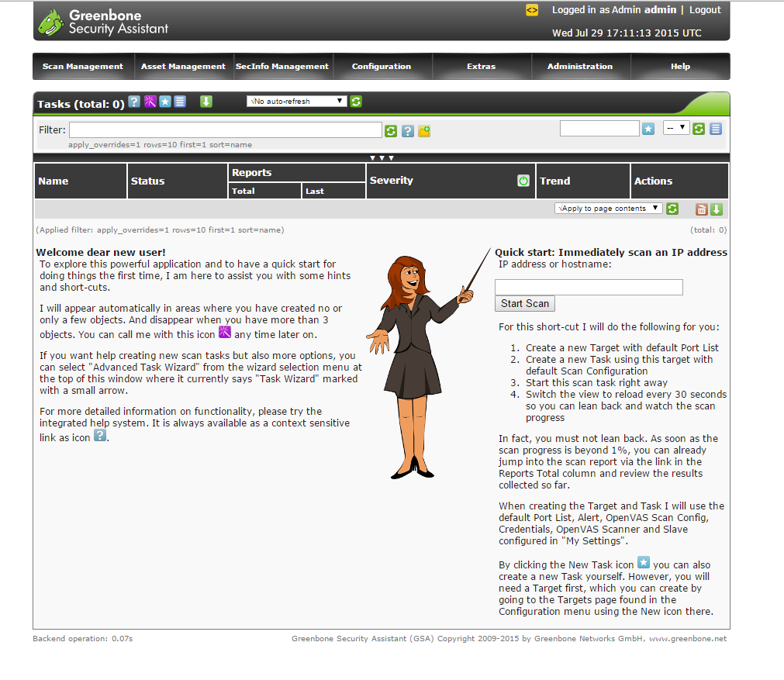Open SecInfo Management menu
This screenshot has height=680, width=784.
282,66
